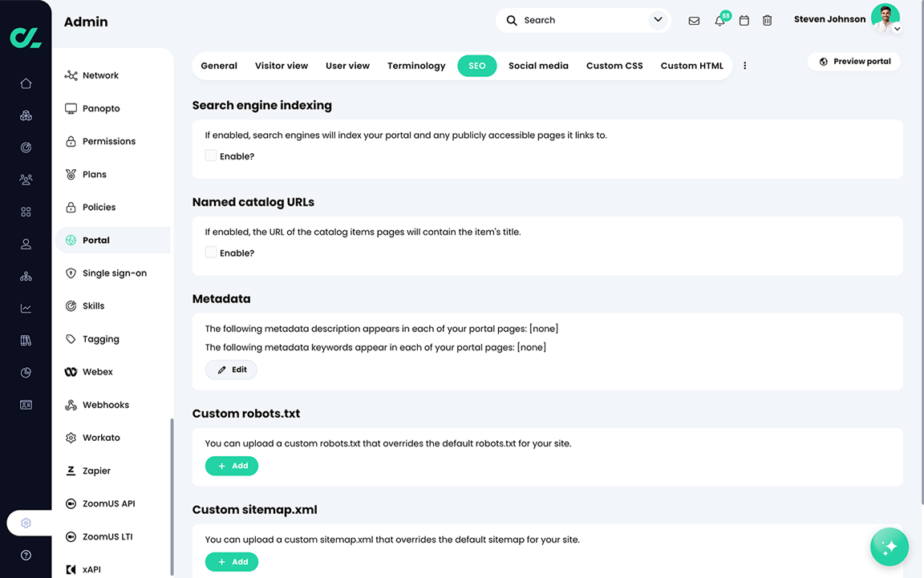
Task: Switch to the Social media tab
Action: (538, 65)
